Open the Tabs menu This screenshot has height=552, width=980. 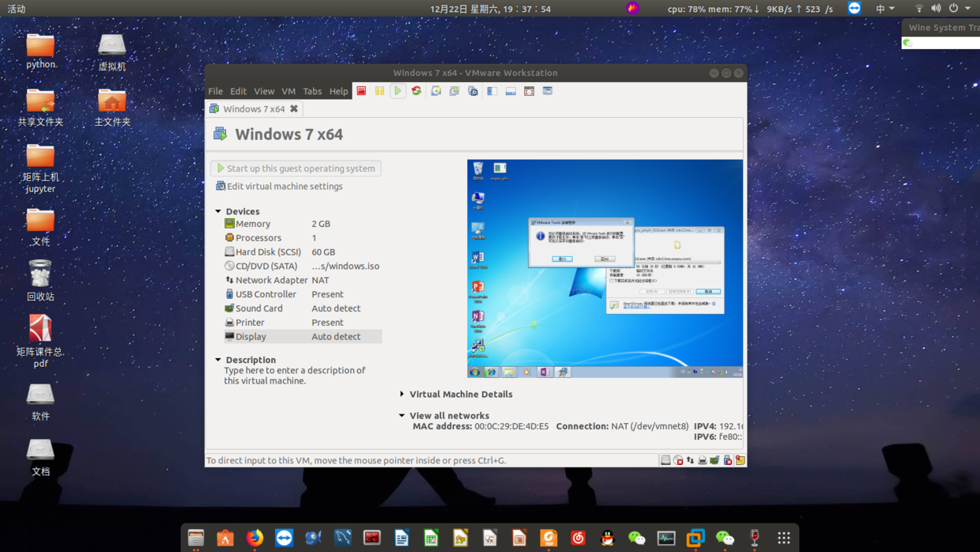point(312,91)
